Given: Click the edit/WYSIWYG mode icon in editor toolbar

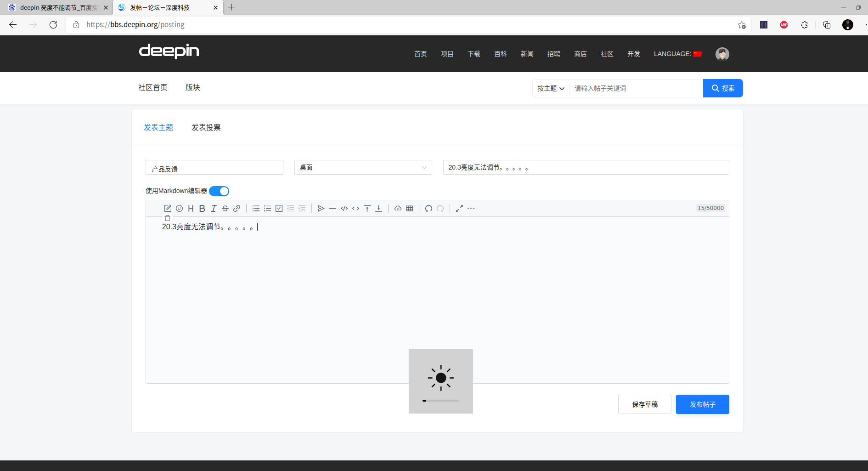Looking at the screenshot, I should coord(168,209).
